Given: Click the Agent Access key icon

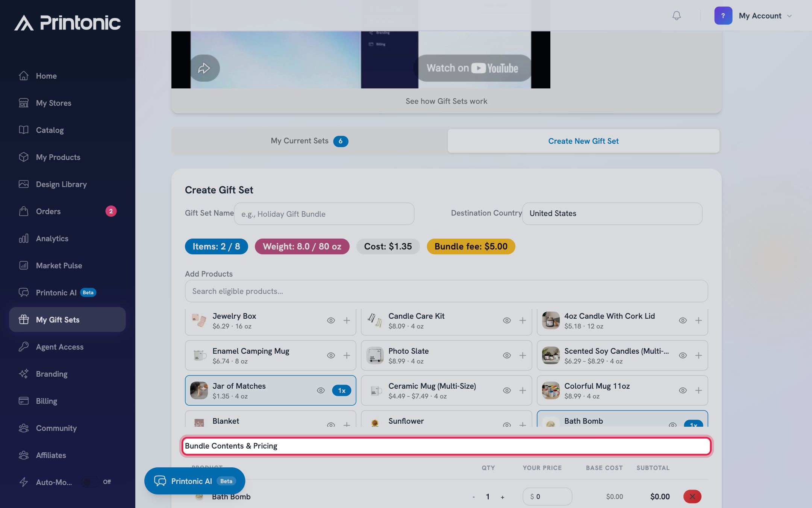Looking at the screenshot, I should pyautogui.click(x=24, y=347).
